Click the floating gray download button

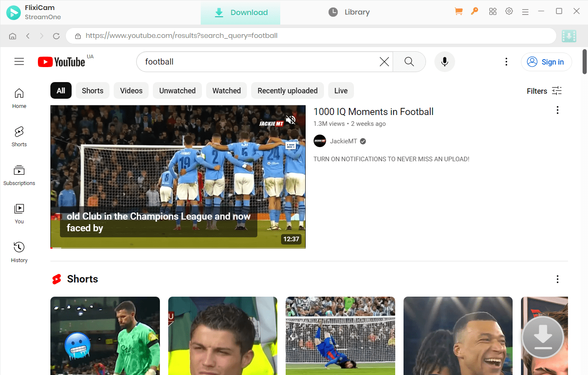(x=543, y=337)
